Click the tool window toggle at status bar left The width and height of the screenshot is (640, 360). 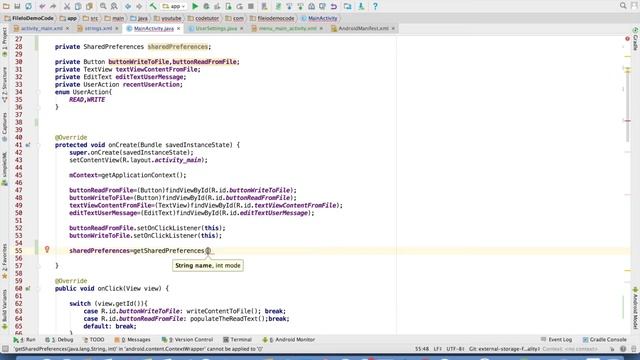click(5, 349)
